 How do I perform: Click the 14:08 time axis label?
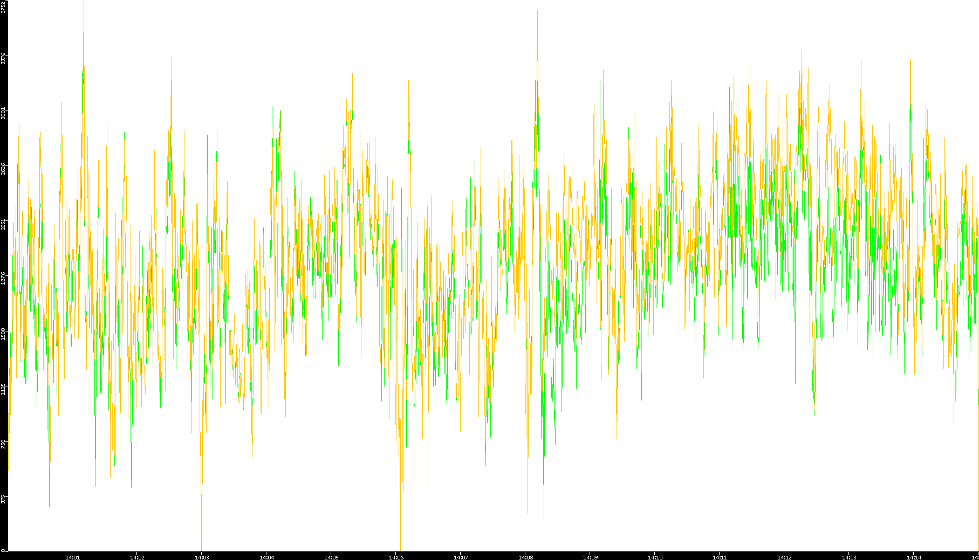click(x=525, y=557)
